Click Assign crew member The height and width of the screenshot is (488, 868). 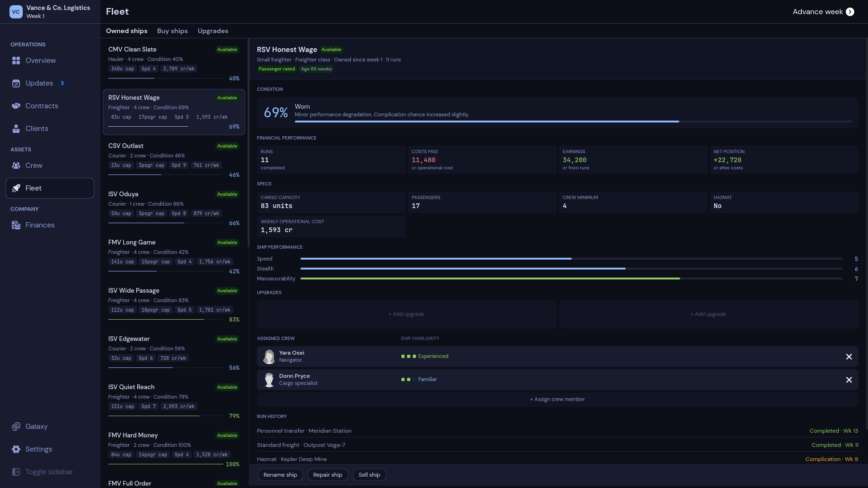click(558, 399)
